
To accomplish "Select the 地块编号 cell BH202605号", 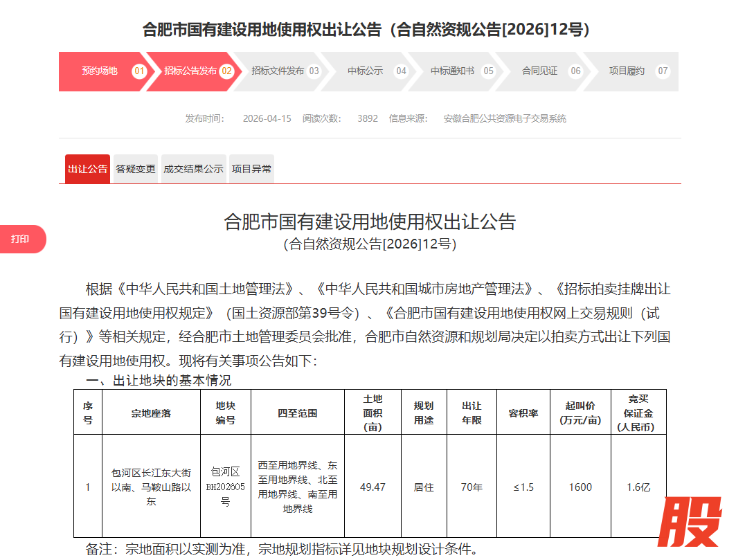I will point(225,487).
